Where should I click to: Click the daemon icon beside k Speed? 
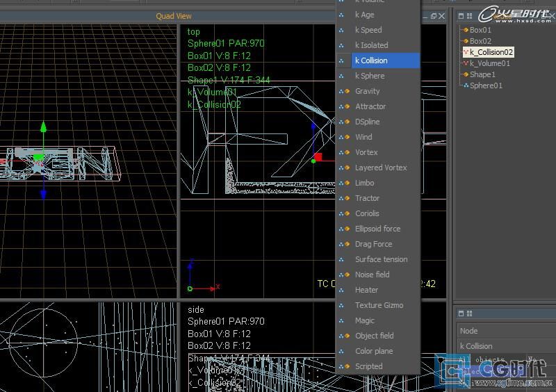(x=341, y=30)
